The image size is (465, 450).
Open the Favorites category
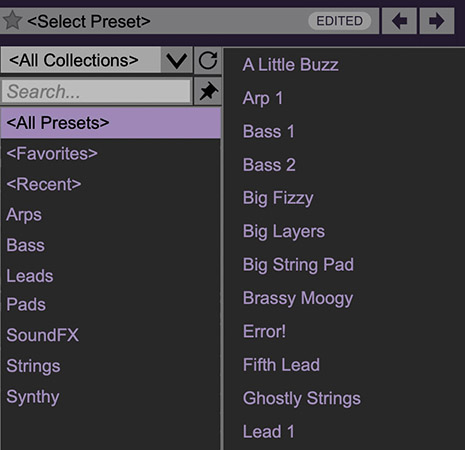(52, 154)
